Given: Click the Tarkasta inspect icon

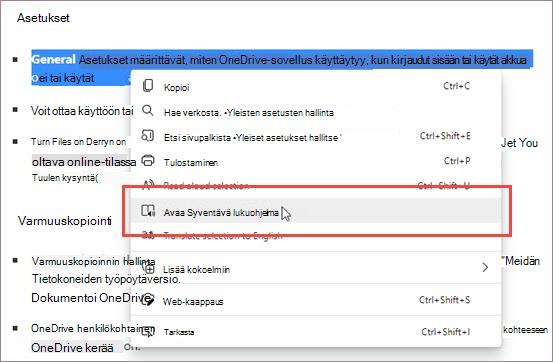Looking at the screenshot, I should (148, 331).
